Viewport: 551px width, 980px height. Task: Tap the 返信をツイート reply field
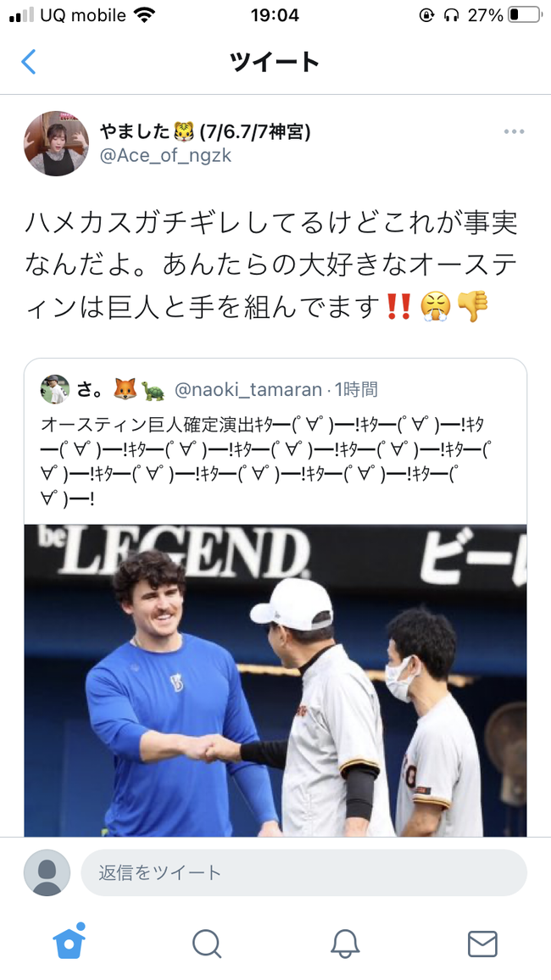point(303,872)
